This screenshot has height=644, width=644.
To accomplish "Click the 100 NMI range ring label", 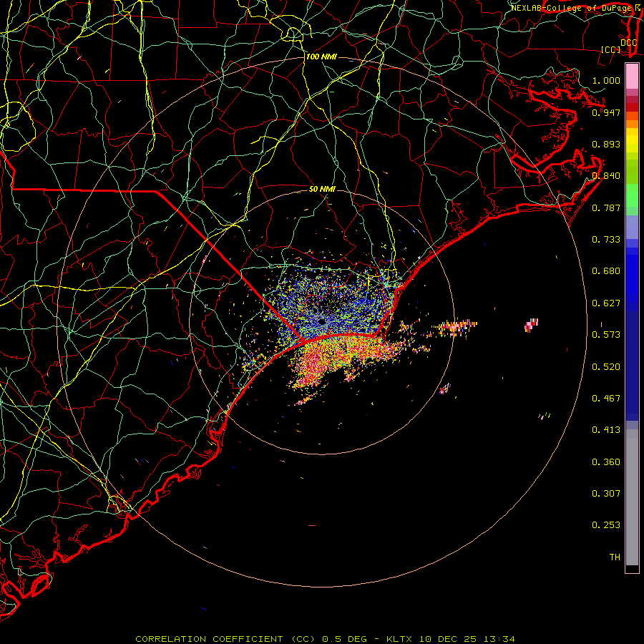I will click(321, 57).
